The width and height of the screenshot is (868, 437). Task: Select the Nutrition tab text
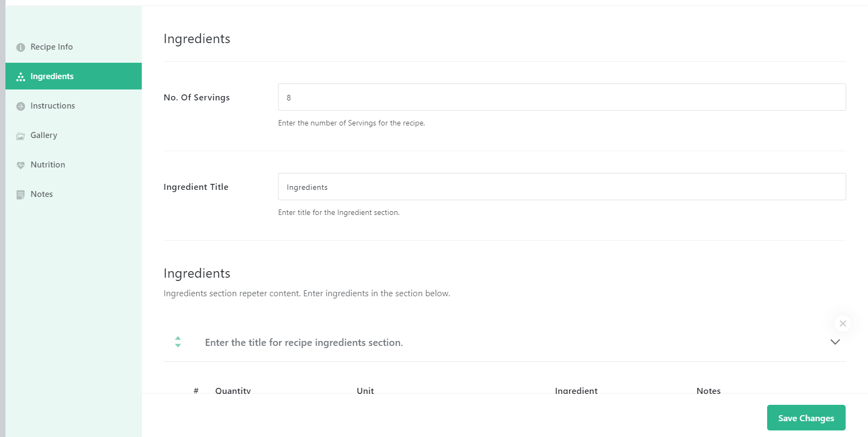pyautogui.click(x=48, y=165)
